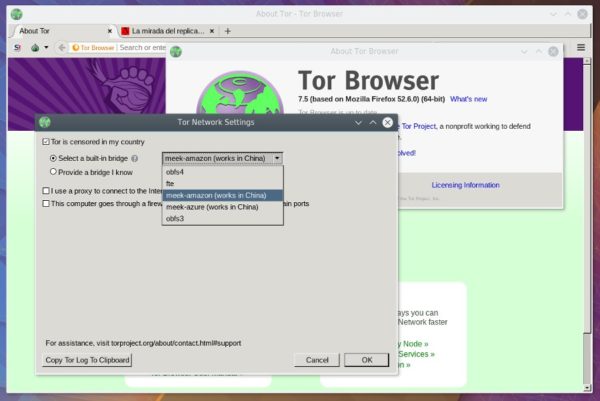
Task: Click the NoScript icon in browser toolbar
Action: (x=17, y=47)
